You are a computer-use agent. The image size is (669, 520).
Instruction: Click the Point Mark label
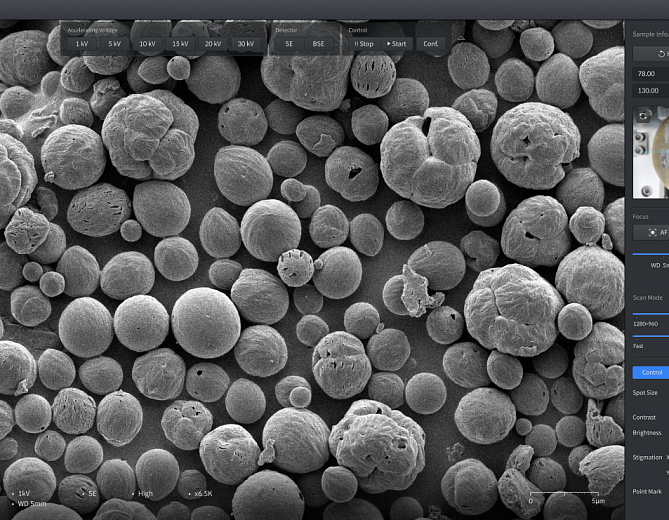(647, 491)
